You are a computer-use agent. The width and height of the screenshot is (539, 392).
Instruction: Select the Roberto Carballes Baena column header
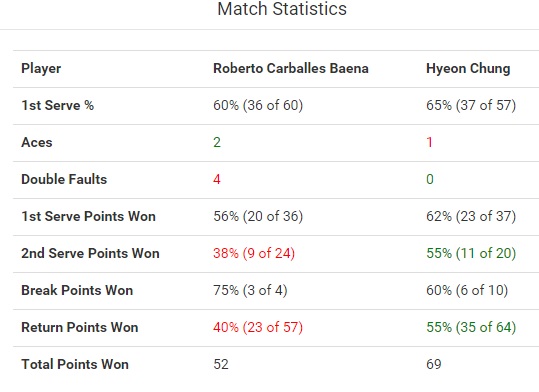(291, 68)
